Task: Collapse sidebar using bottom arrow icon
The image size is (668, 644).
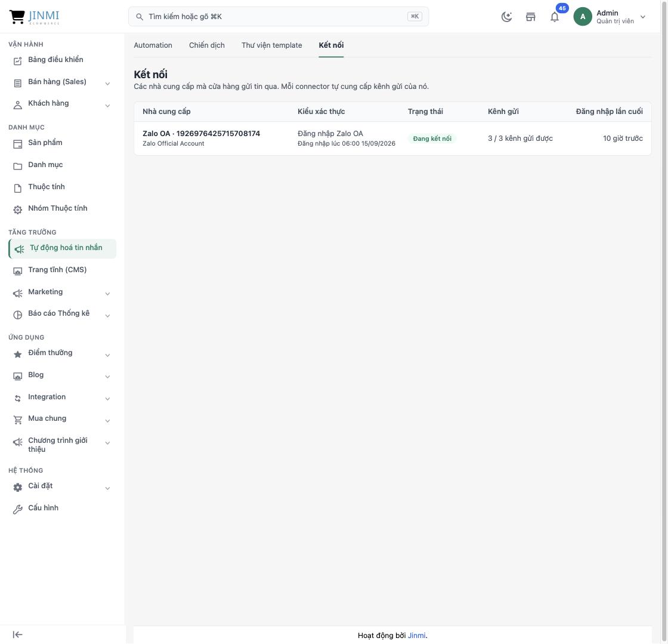Action: point(17,634)
